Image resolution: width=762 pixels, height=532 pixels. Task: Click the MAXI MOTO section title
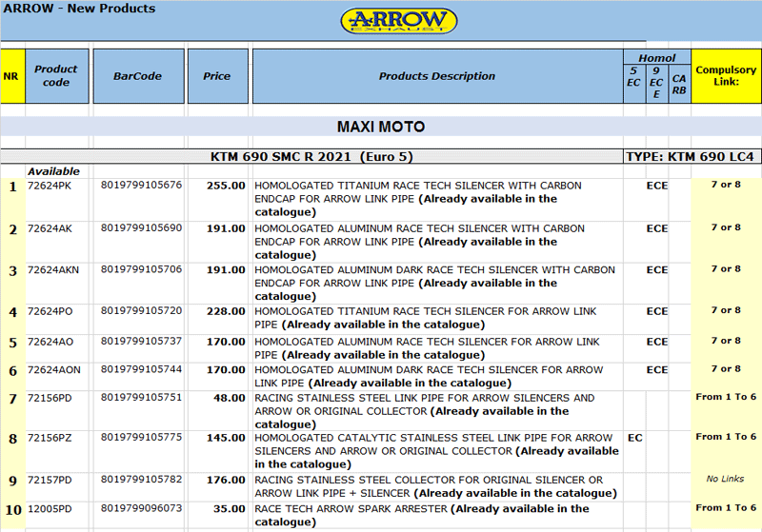tap(381, 127)
